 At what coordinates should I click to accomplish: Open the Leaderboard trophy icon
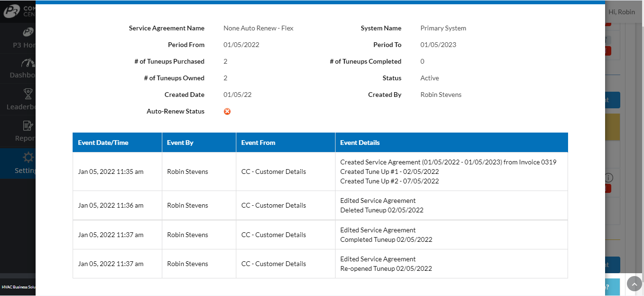coord(28,94)
